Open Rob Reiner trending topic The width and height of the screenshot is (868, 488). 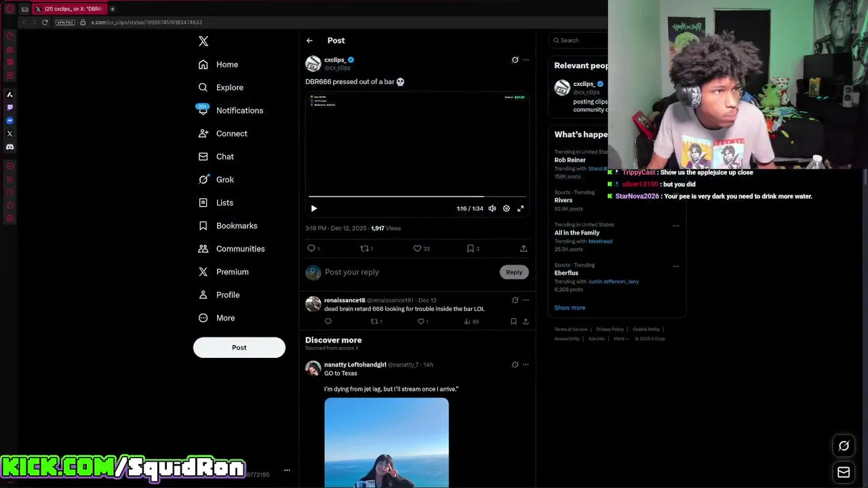(x=570, y=160)
